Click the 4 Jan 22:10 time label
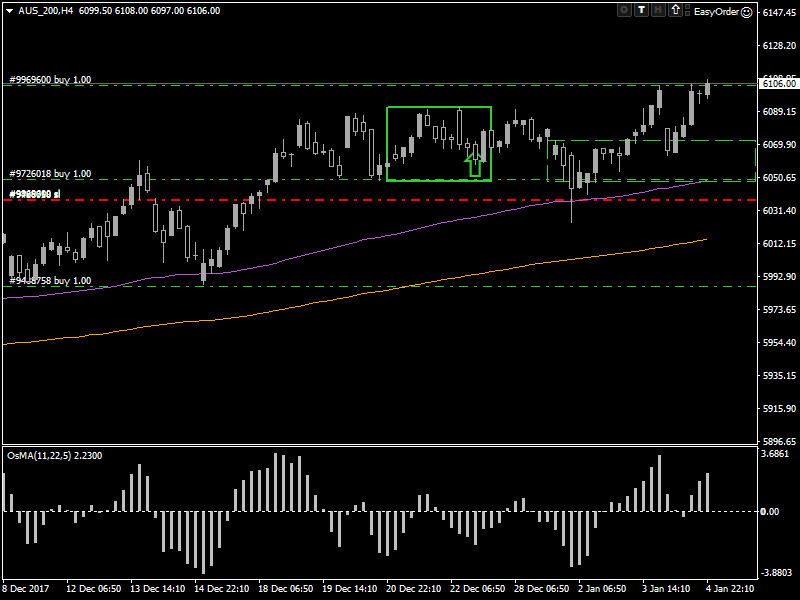 [730, 588]
